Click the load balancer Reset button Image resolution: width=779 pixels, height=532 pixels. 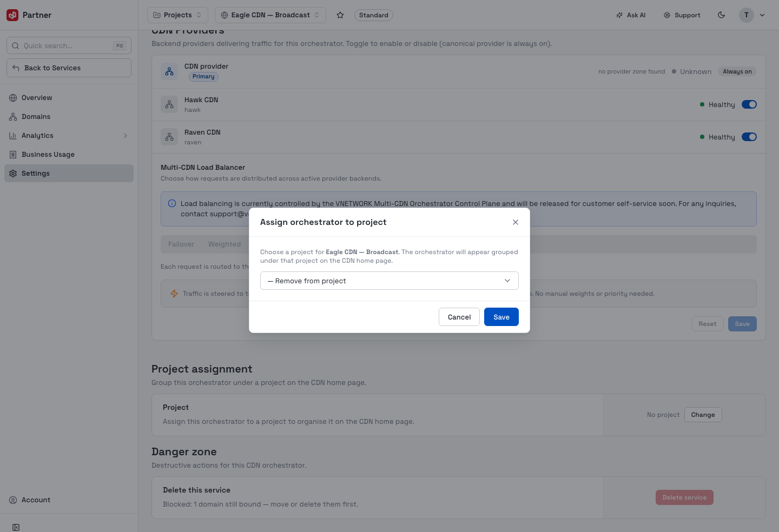pyautogui.click(x=708, y=324)
